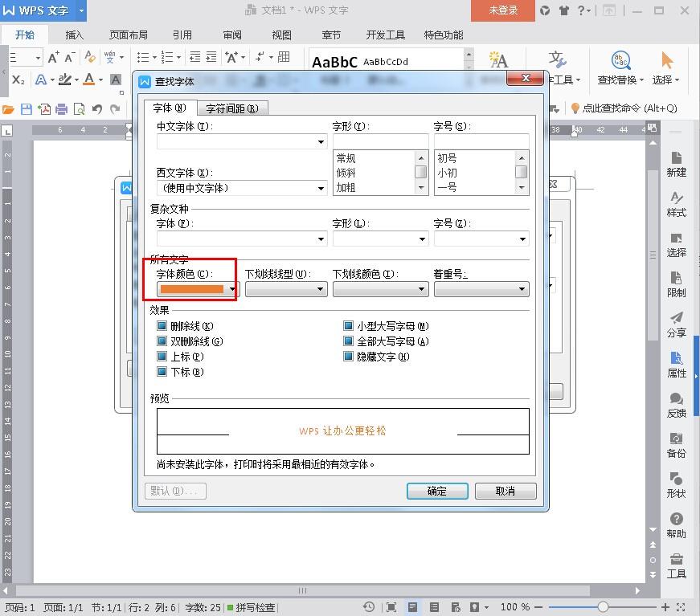Click the save document icon
The image size is (700, 616).
click(27, 109)
